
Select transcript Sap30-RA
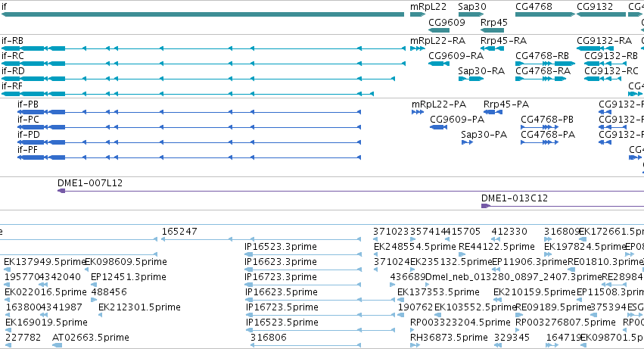[x=471, y=79]
